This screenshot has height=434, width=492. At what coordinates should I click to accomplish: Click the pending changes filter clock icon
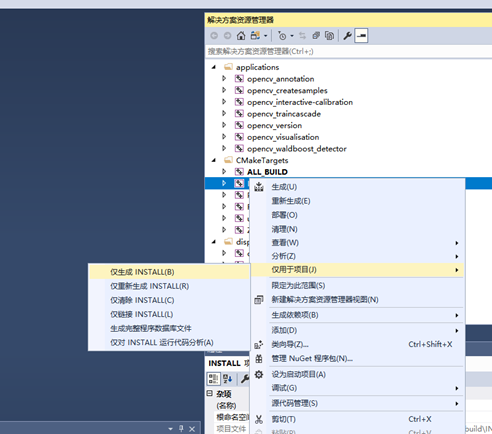click(282, 36)
